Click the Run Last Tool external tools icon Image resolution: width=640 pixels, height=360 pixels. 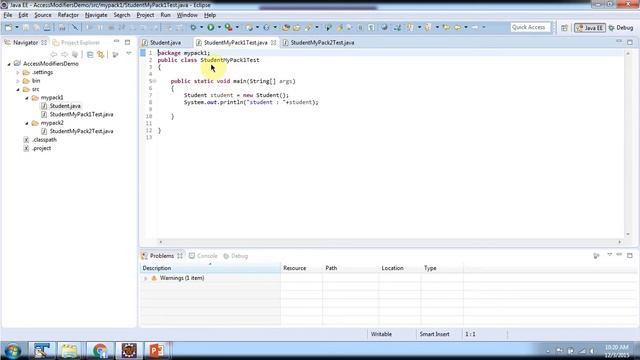click(x=229, y=27)
